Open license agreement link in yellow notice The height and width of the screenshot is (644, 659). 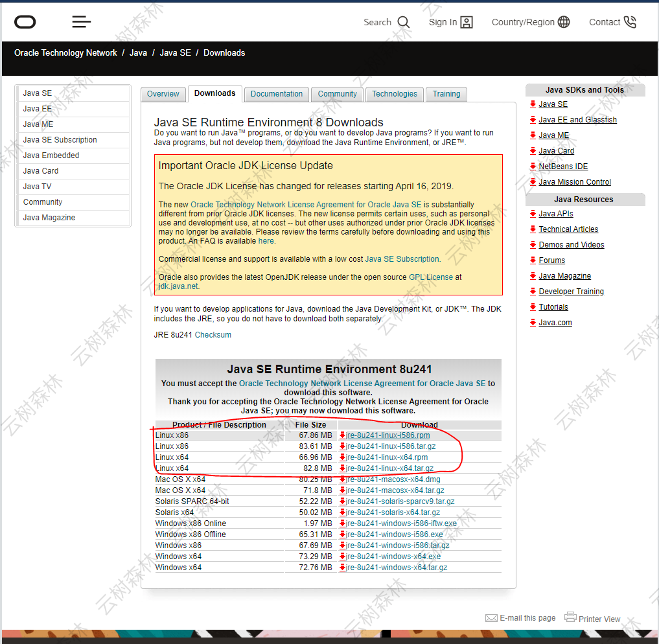pyautogui.click(x=306, y=205)
